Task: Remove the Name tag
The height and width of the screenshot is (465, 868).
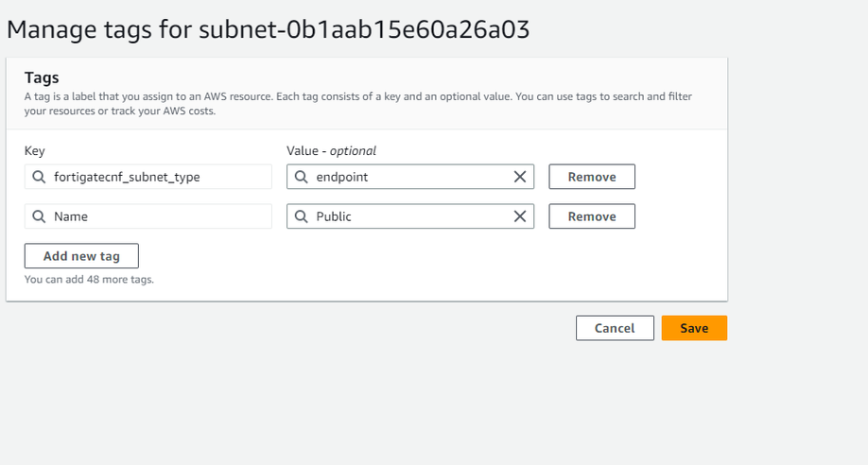Action: pyautogui.click(x=592, y=216)
